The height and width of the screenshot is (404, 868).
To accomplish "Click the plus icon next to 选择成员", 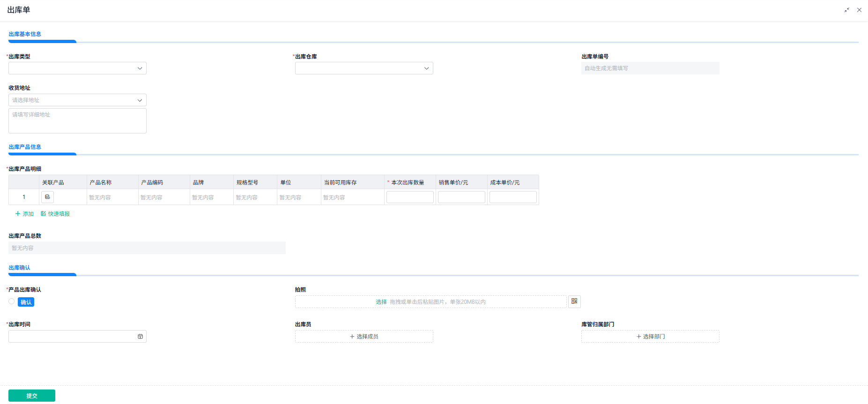I will click(x=352, y=337).
